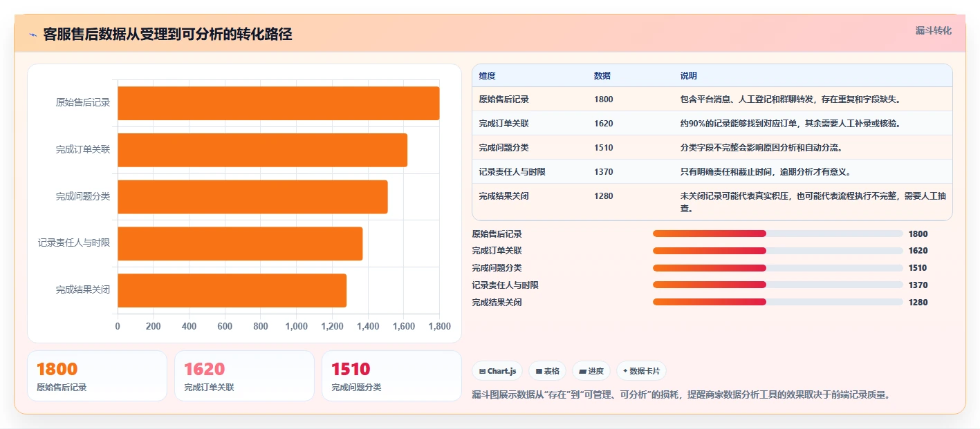Click the chart bar for 原始售后记录
980x429 pixels.
279,103
